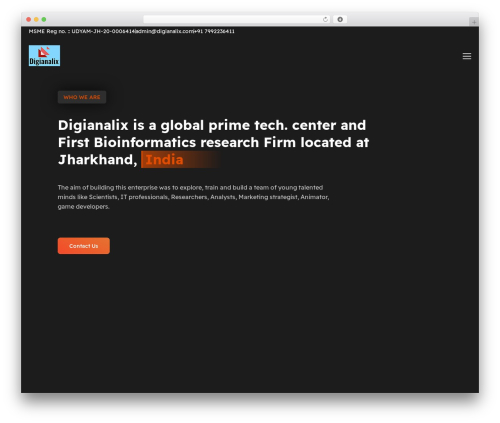Maximize the window with the green button
The height and width of the screenshot is (423, 500).
pos(44,19)
